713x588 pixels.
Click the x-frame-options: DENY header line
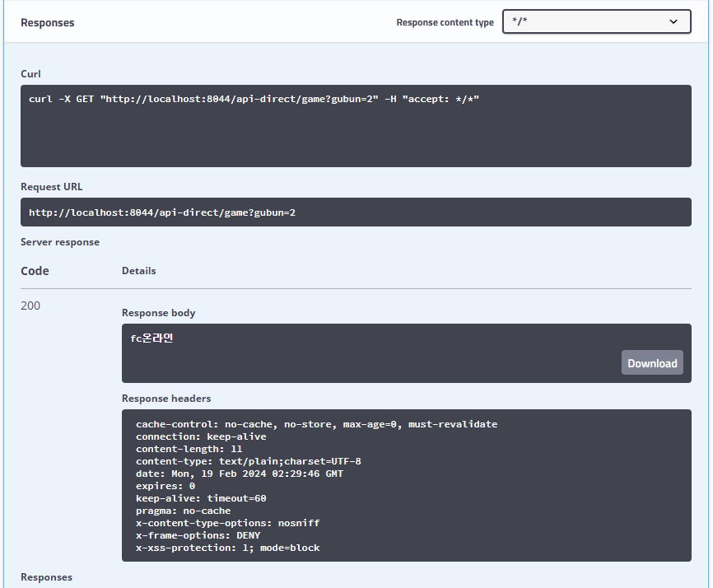point(198,535)
